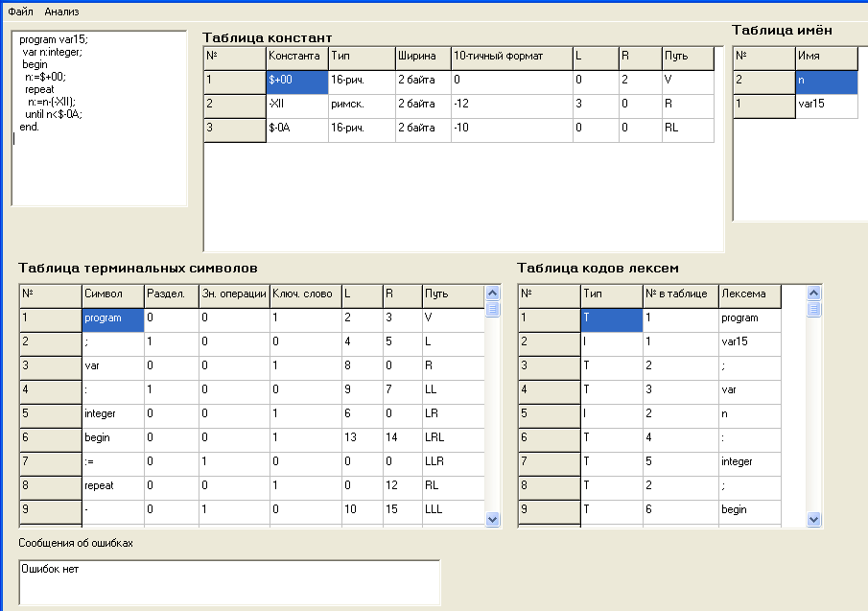The image size is (868, 611).
Task: Click the scrollbar thumb of lexeme codes table
Action: coord(814,309)
